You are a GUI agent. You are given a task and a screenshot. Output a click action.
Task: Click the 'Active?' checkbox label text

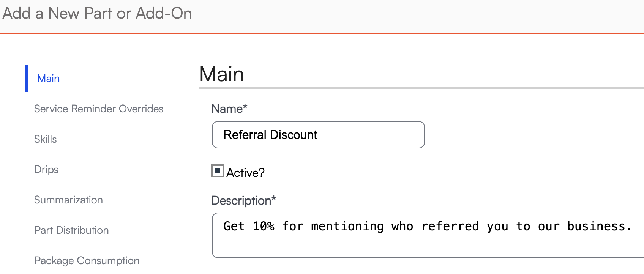point(245,173)
